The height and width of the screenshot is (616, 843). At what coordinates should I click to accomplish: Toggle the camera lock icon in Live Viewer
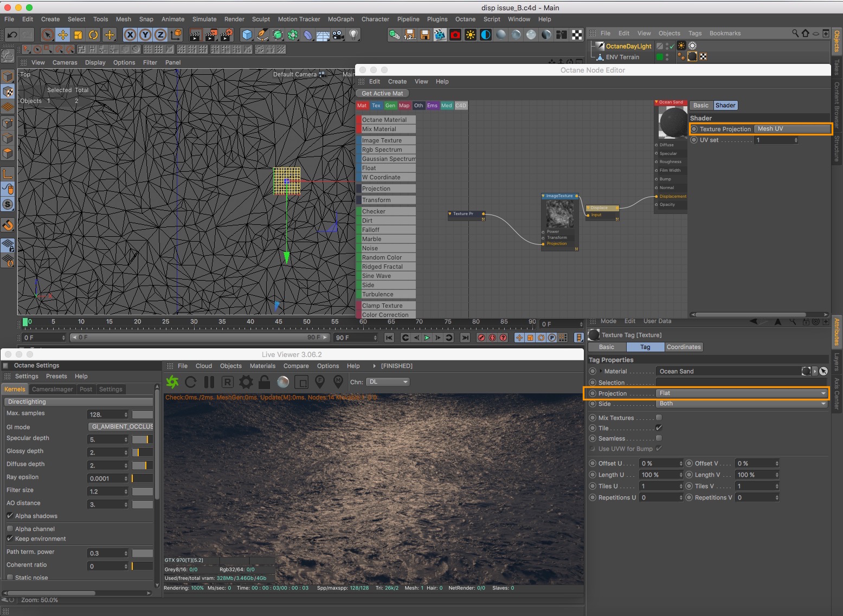[265, 382]
